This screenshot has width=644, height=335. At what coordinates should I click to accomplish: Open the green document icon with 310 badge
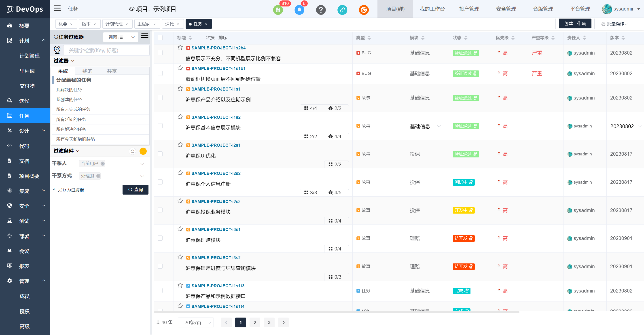pyautogui.click(x=278, y=10)
